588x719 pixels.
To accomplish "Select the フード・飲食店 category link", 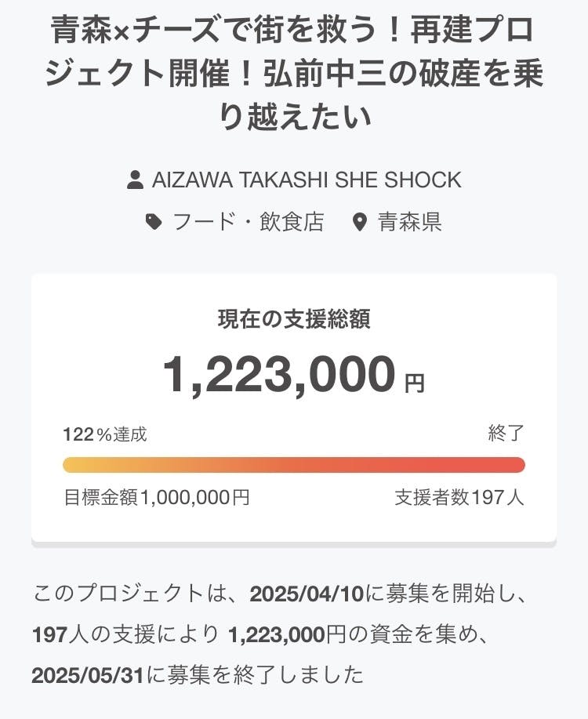I will coord(249,222).
